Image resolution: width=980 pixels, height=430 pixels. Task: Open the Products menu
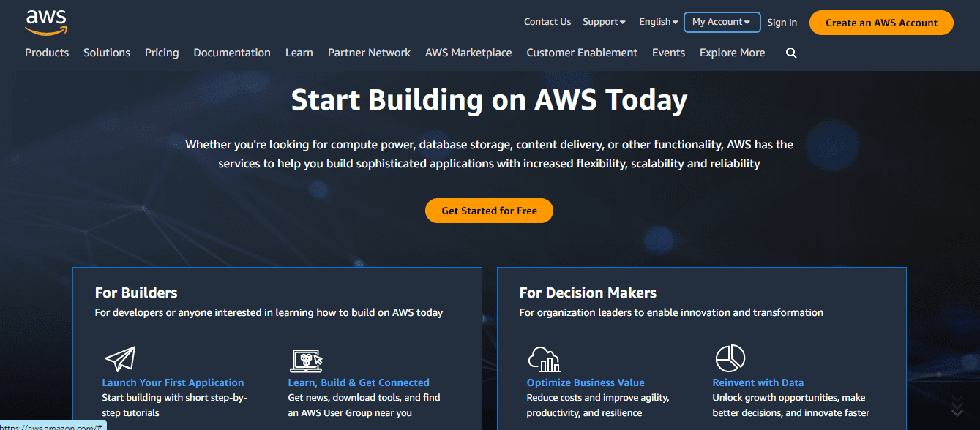point(47,53)
